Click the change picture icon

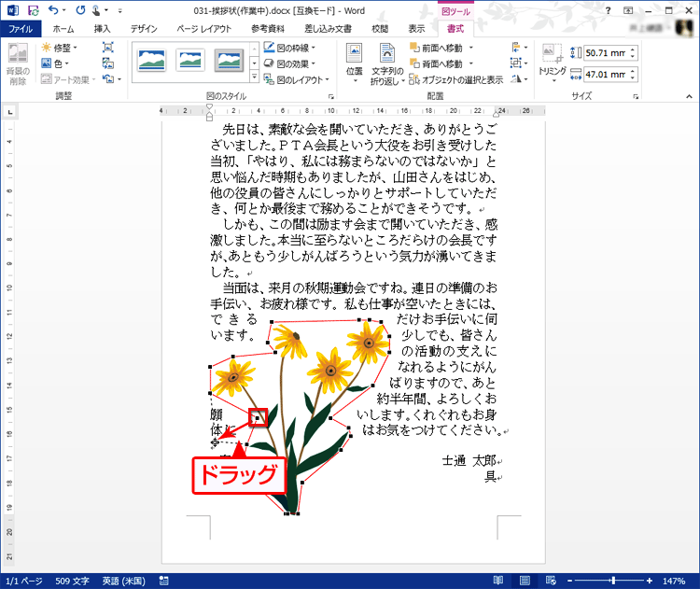[108, 63]
